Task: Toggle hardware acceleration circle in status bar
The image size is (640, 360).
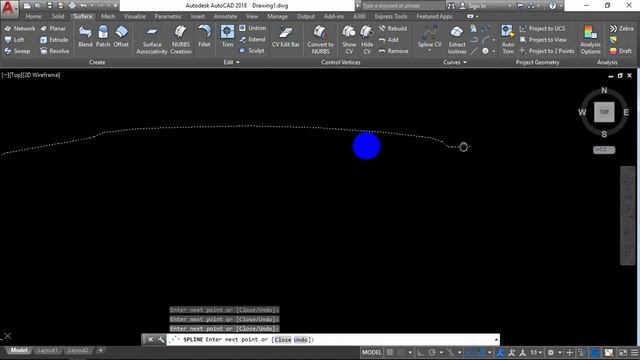Action: 596,352
